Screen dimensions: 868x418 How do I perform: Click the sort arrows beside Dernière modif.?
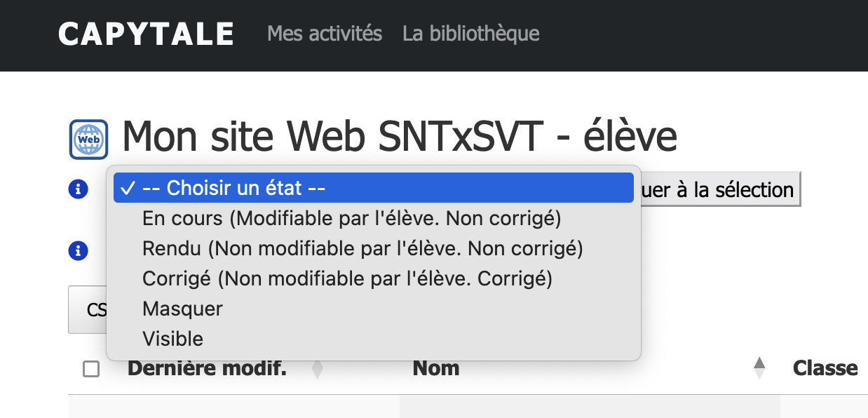[317, 369]
